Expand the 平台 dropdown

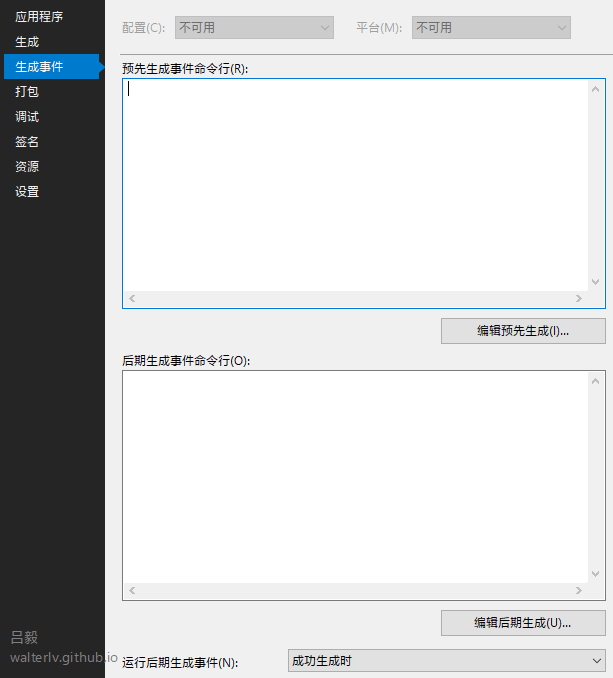click(x=491, y=28)
